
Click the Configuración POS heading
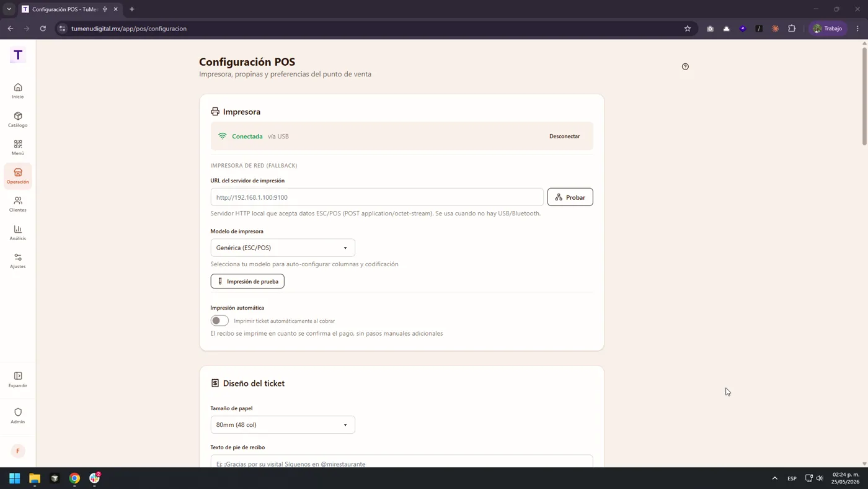247,62
